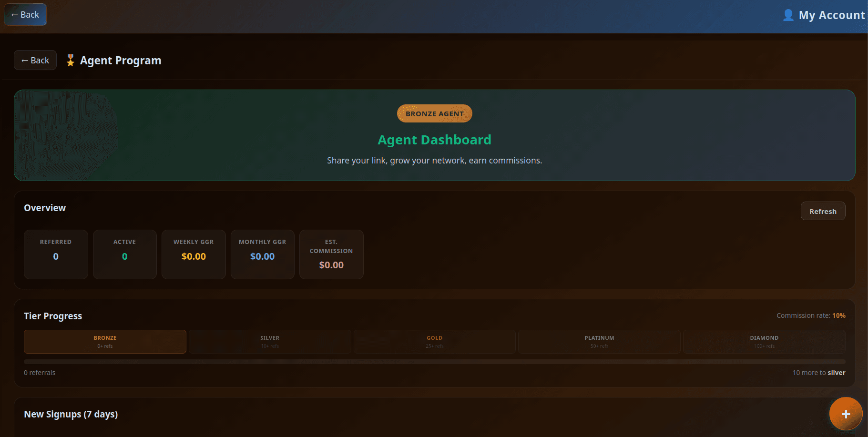Click the '0 referrals' label
Image resolution: width=868 pixels, height=437 pixels.
40,373
